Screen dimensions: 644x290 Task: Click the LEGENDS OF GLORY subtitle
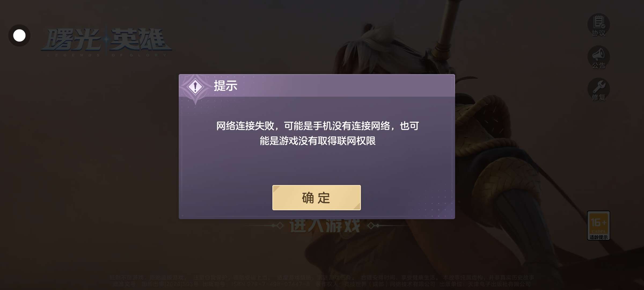107,55
